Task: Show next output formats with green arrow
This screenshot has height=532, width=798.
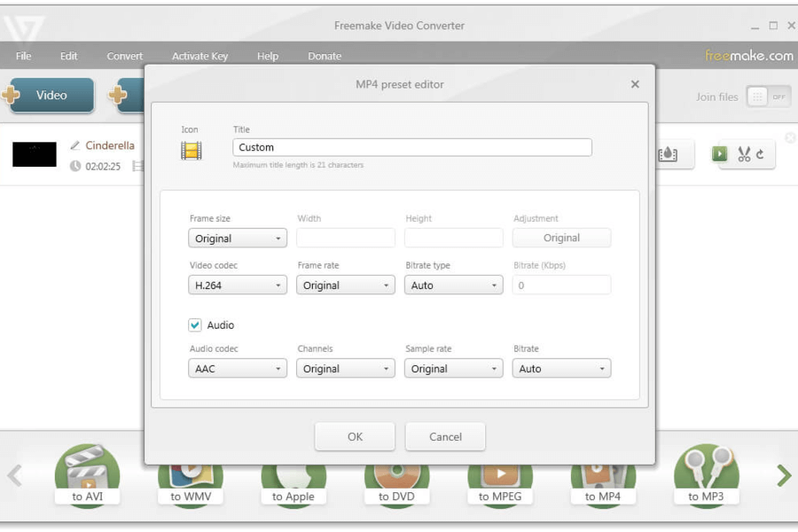Action: click(785, 475)
